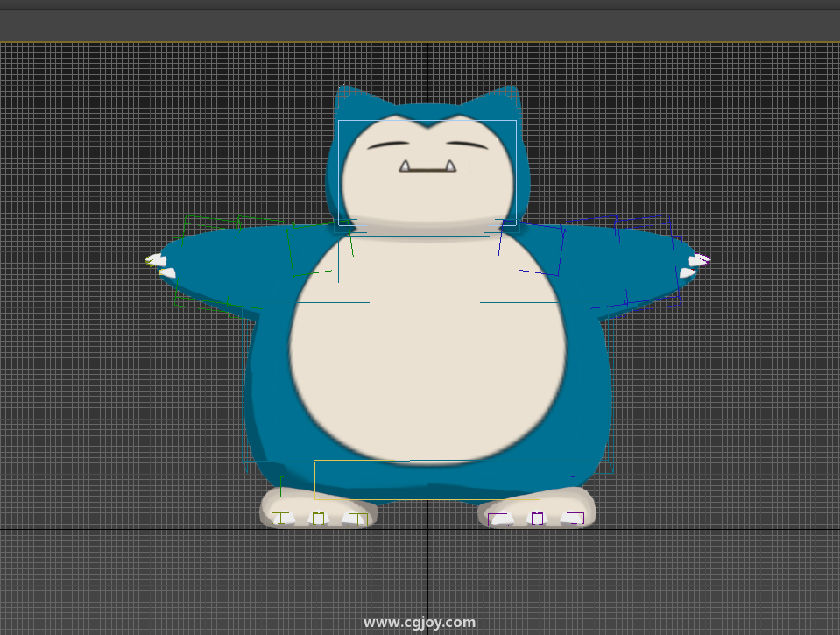The image size is (840, 635).
Task: Select the outermost olive toe bone
Action: pyautogui.click(x=279, y=519)
